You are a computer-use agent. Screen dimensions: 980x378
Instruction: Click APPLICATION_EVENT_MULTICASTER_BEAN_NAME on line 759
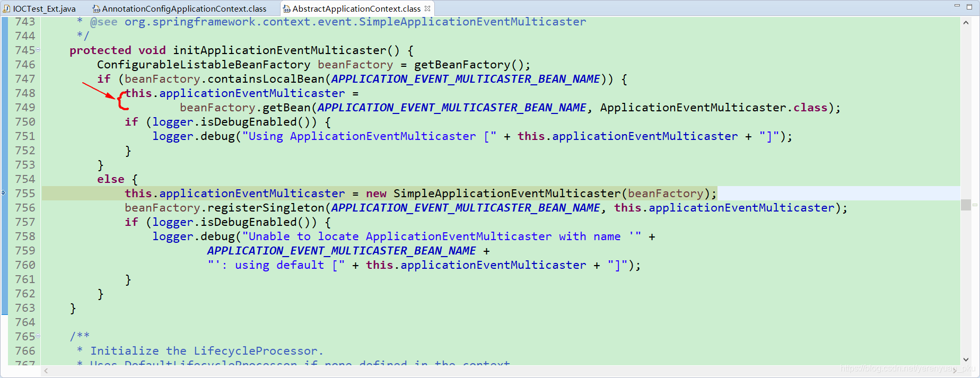(x=342, y=251)
